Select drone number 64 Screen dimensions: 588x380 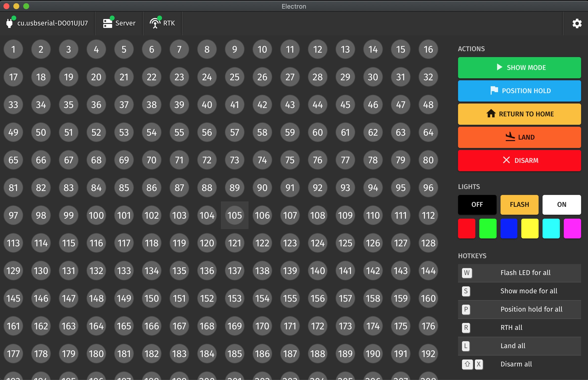pos(428,132)
